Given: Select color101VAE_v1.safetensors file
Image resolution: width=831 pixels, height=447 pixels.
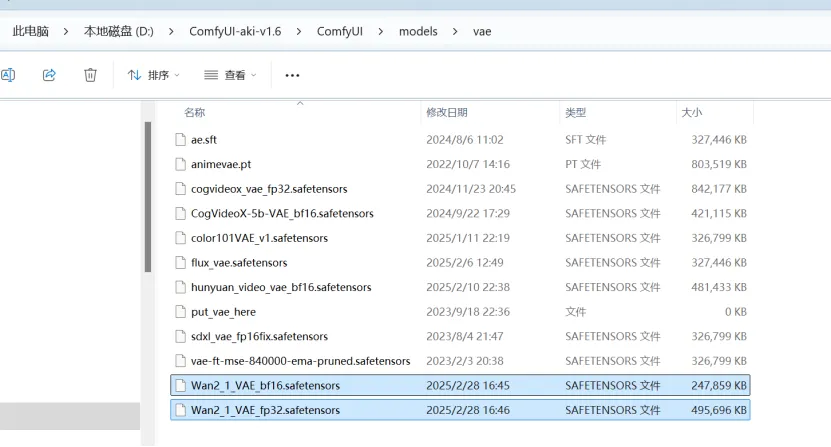Looking at the screenshot, I should (x=460, y=238).
